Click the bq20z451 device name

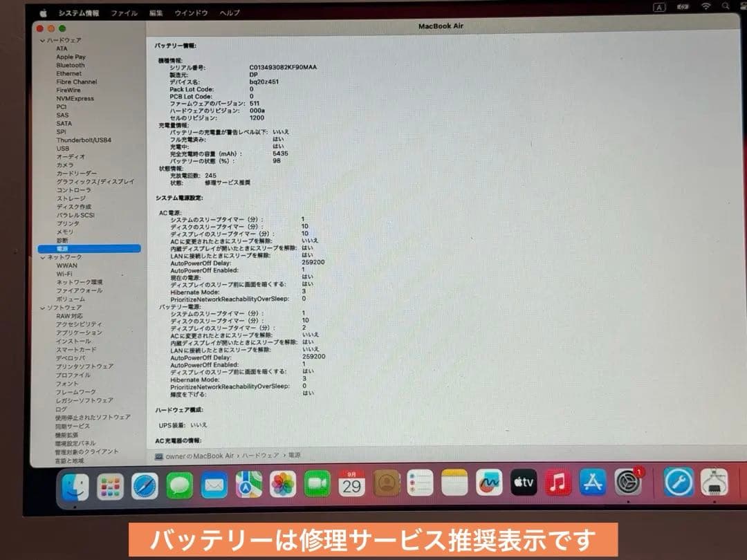264,82
